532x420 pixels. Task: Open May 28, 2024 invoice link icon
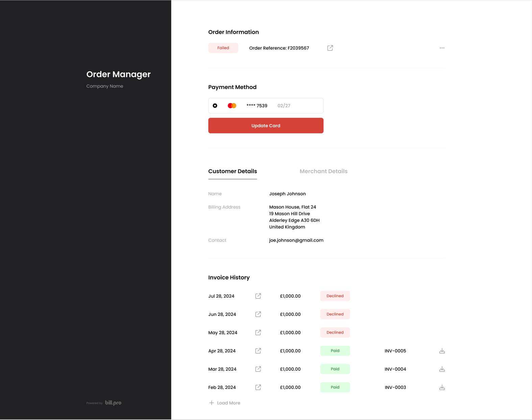coord(258,333)
